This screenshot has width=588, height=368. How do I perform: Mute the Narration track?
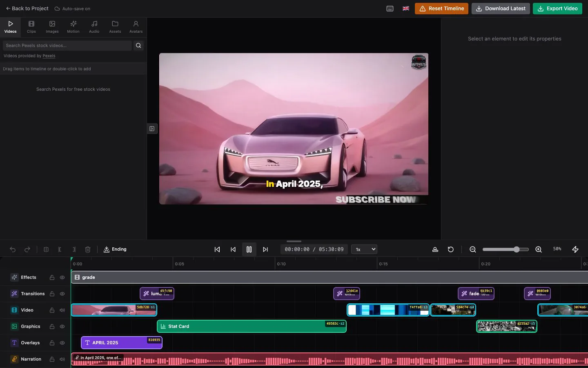tap(62, 359)
